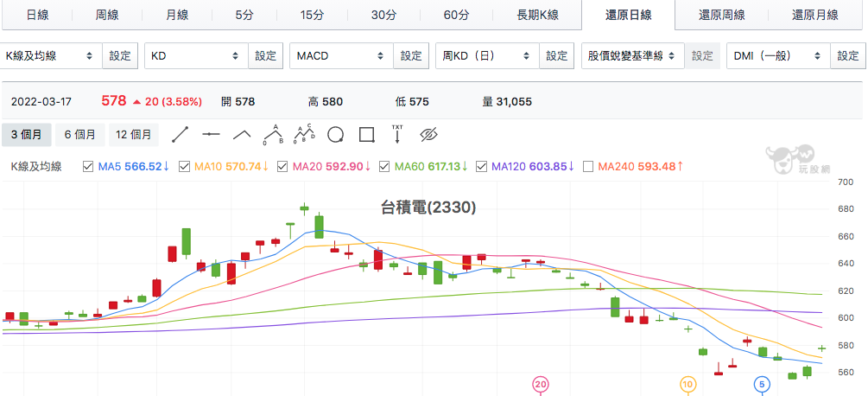Image resolution: width=868 pixels, height=396 pixels.
Task: Click 設定 next to K線及均線
Action: (x=120, y=56)
